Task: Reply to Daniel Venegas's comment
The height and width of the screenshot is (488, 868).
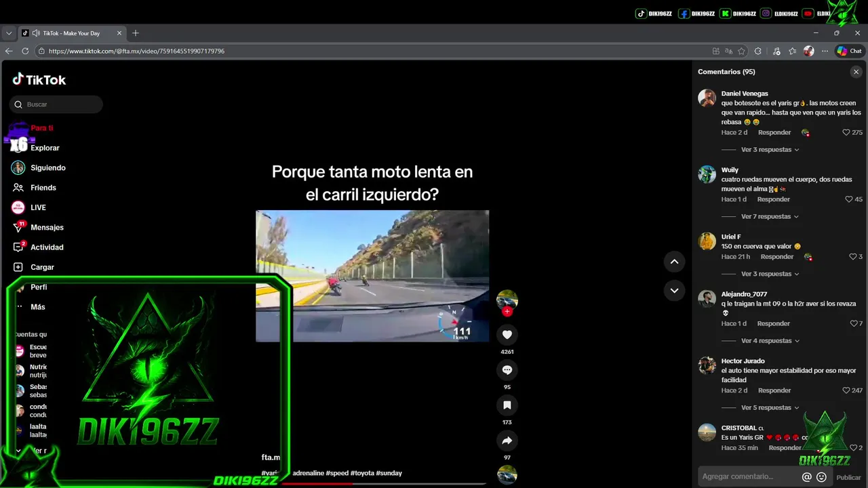Action: pos(774,133)
